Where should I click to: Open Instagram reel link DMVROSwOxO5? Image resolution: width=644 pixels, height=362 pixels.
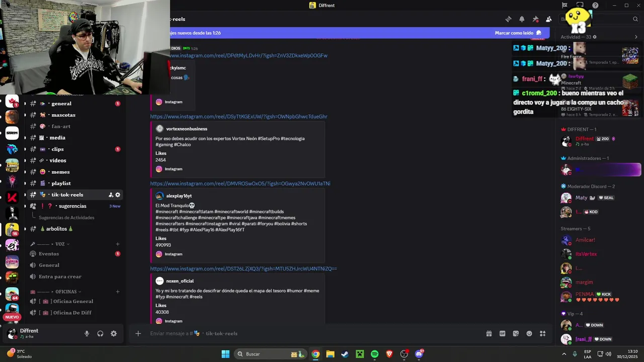tap(240, 184)
